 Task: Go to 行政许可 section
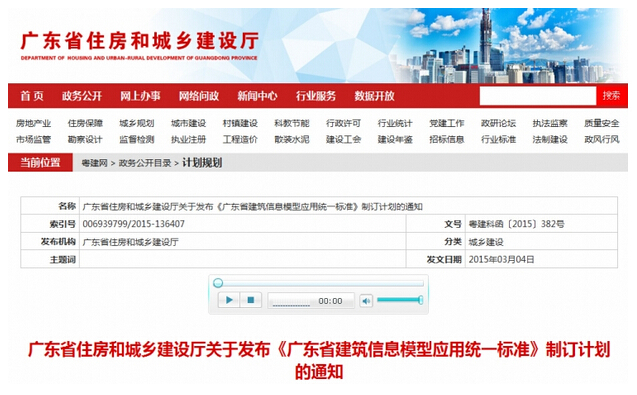pos(343,123)
